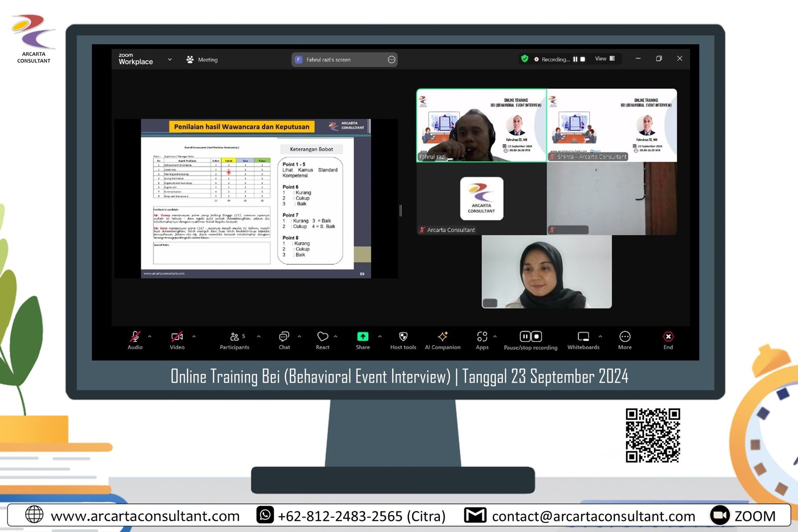
Task: Stop recording via top bar stop button
Action: pyautogui.click(x=583, y=59)
